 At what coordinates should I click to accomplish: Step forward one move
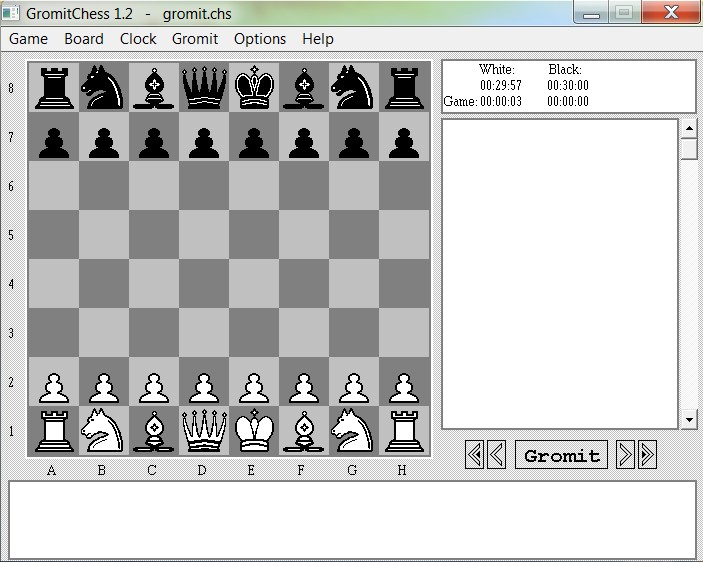pyautogui.click(x=625, y=455)
